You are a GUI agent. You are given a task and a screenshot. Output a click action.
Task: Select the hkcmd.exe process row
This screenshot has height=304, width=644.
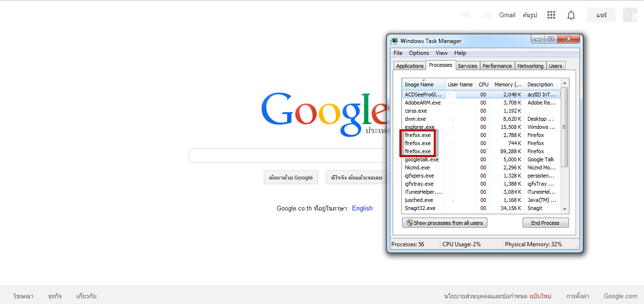(481, 168)
